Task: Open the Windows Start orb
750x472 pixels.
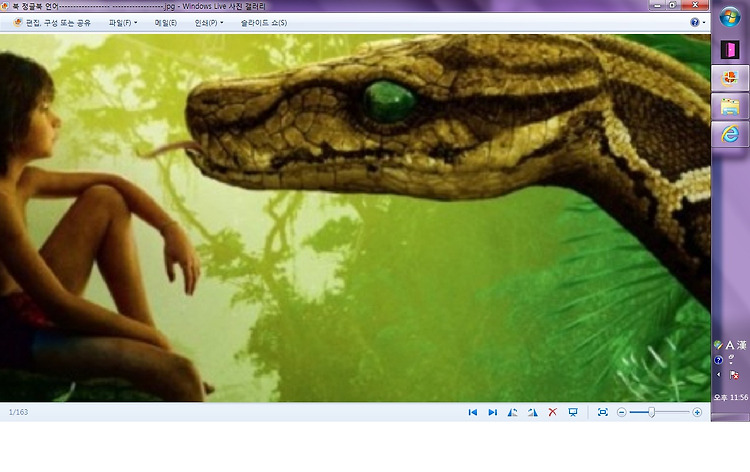Action: click(x=730, y=18)
